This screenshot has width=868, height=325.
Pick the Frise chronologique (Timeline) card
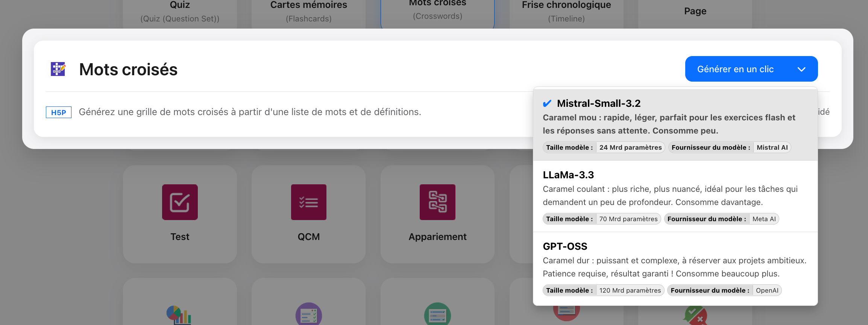click(566, 12)
